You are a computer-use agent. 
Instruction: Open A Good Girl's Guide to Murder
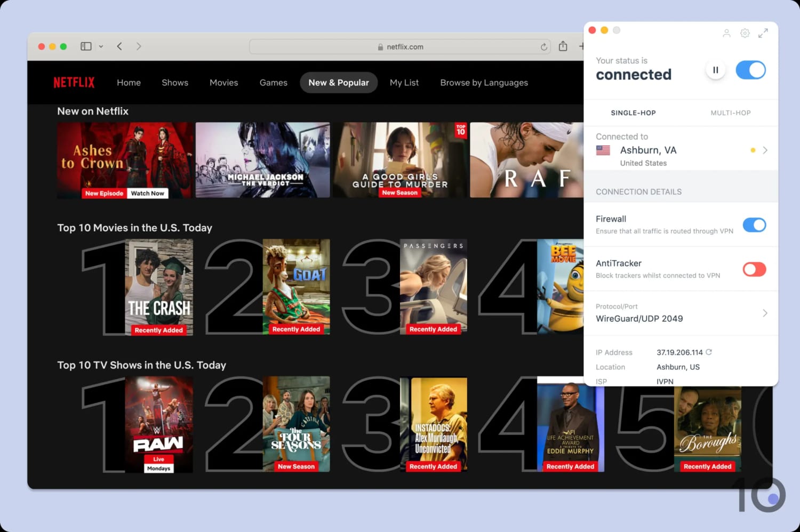[400, 160]
